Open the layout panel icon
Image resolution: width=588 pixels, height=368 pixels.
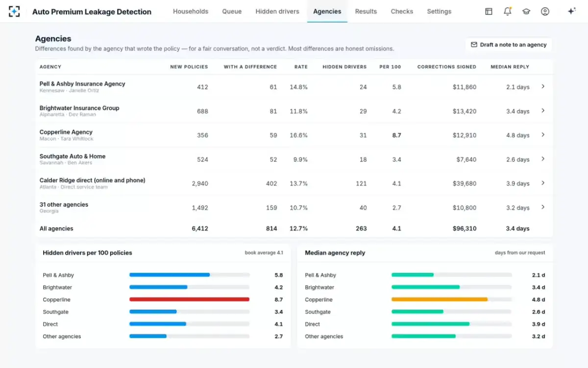click(x=489, y=11)
